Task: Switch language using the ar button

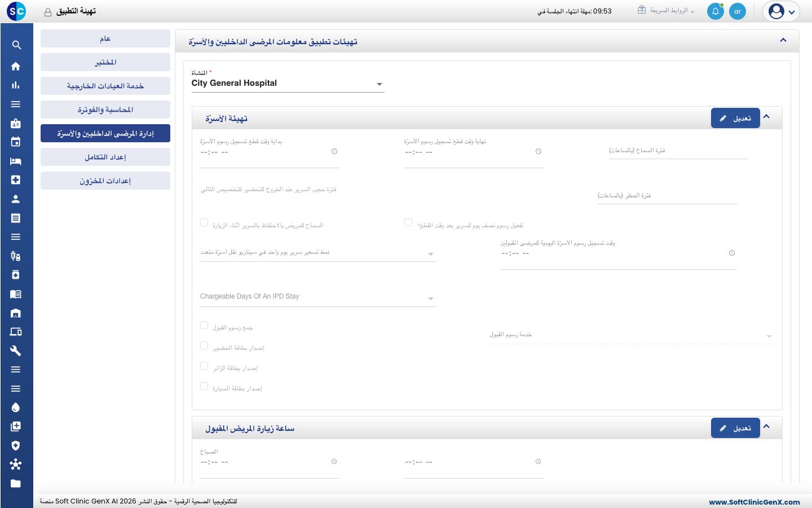Action: [x=738, y=11]
